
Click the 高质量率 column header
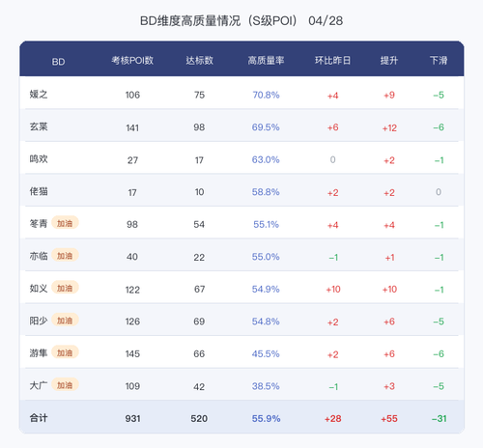[x=266, y=60]
